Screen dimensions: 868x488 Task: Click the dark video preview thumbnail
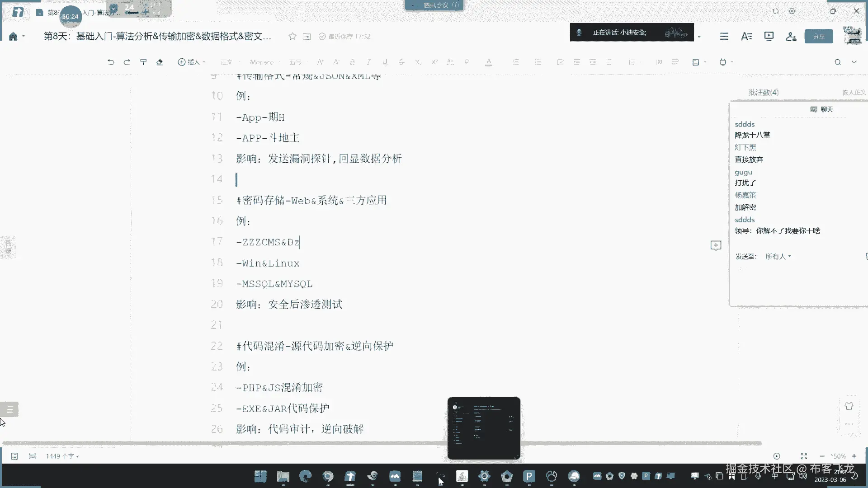pyautogui.click(x=484, y=428)
